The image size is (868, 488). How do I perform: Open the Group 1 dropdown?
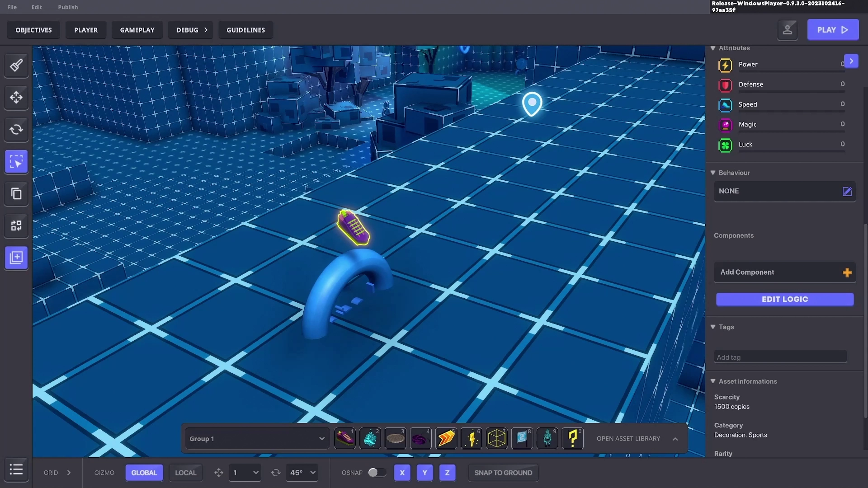256,439
